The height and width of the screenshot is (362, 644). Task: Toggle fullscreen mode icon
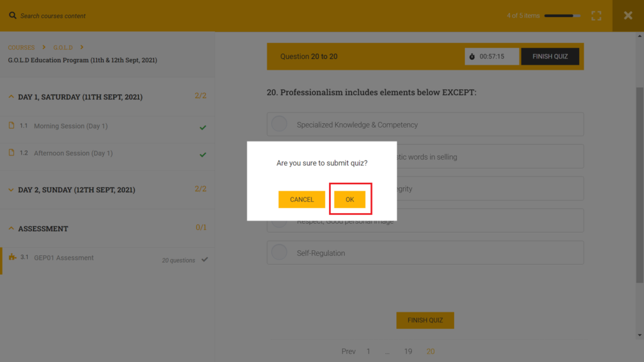tap(596, 16)
